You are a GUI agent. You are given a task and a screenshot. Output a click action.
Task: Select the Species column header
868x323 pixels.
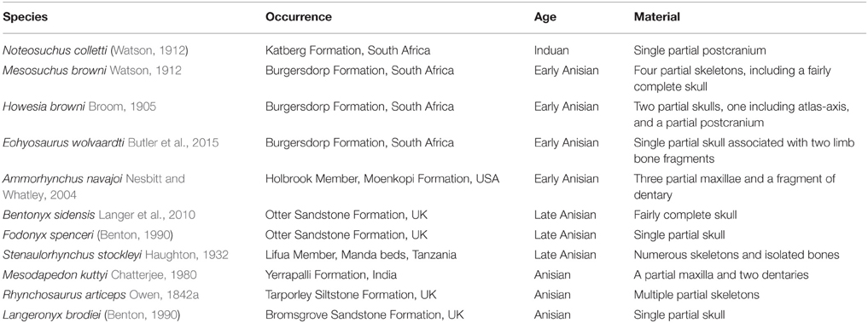(x=26, y=16)
